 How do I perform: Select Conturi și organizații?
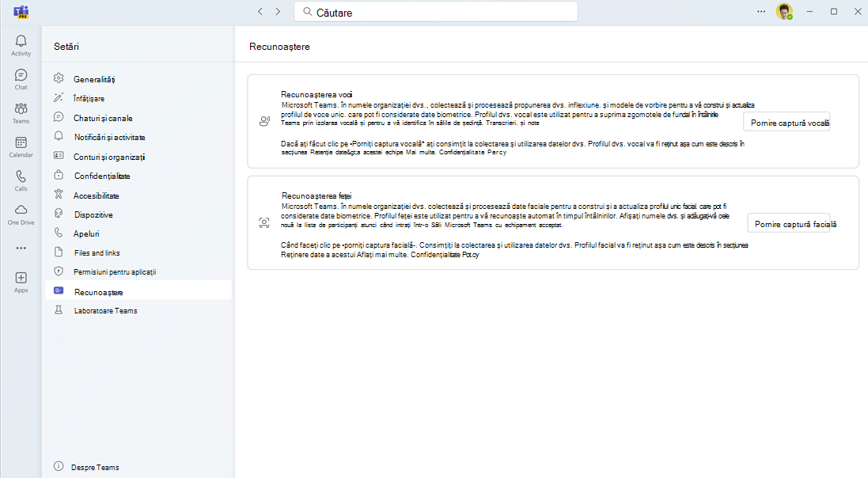(x=138, y=157)
